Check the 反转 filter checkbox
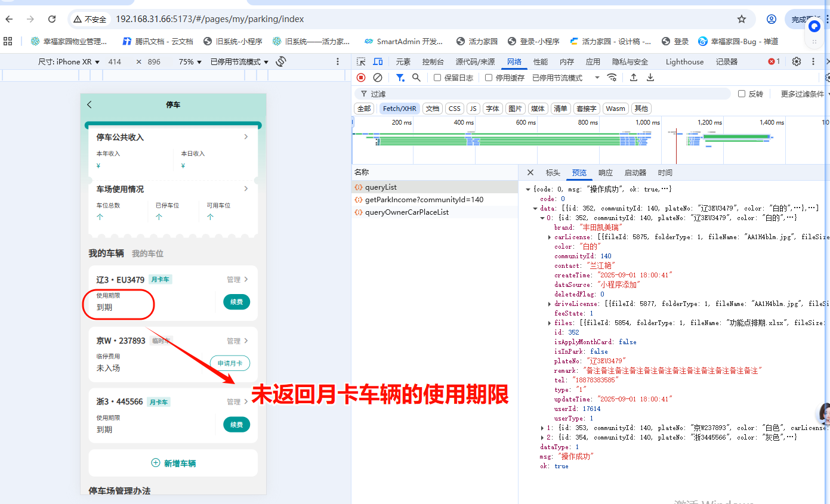 coord(742,94)
